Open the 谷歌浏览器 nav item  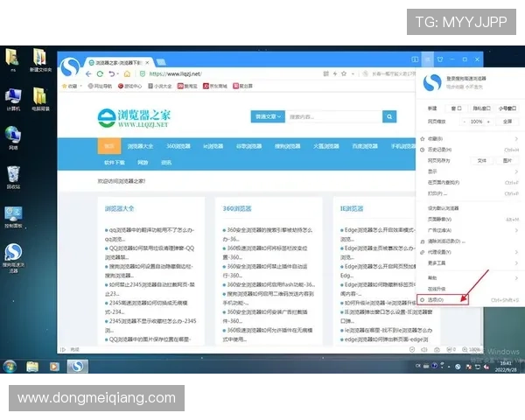click(x=248, y=146)
